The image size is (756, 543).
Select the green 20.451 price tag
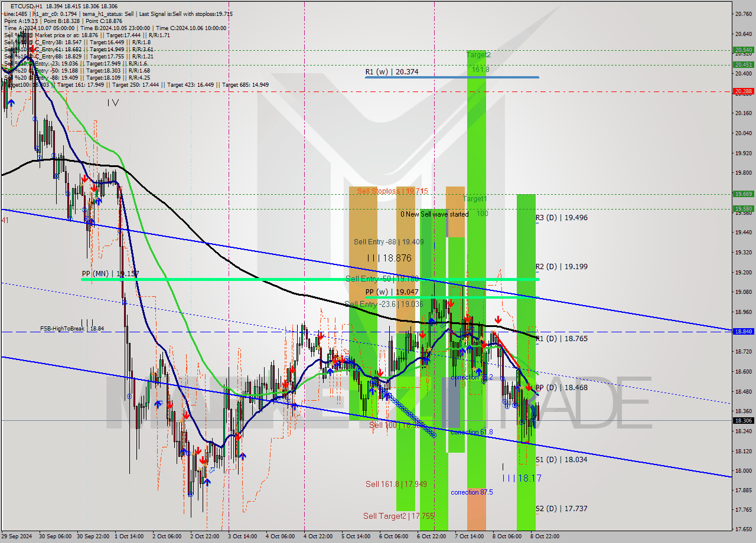(742, 65)
